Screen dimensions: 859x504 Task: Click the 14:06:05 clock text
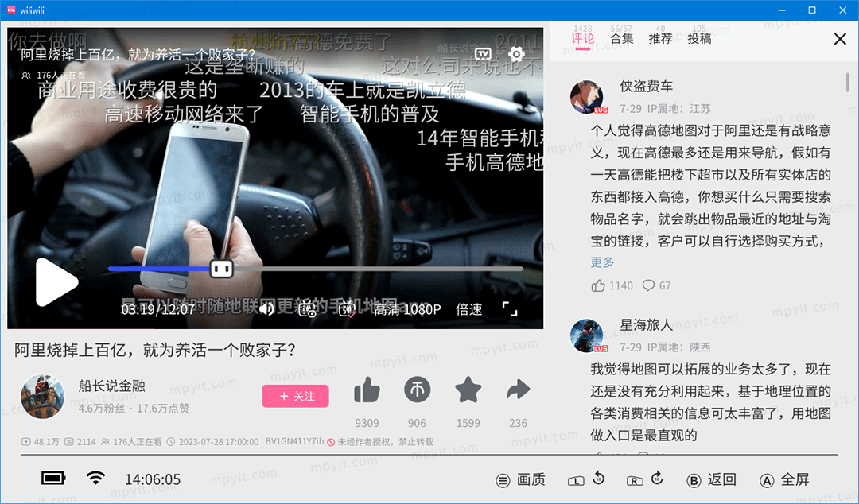(152, 479)
